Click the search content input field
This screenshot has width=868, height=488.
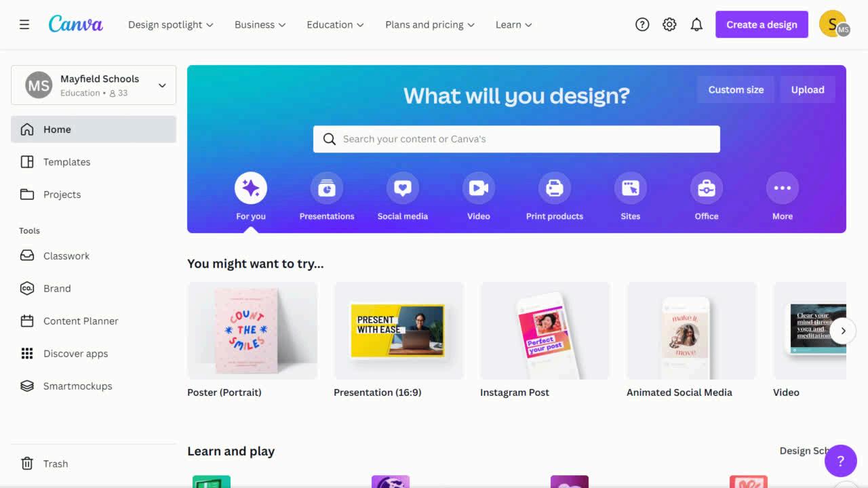[x=517, y=139]
